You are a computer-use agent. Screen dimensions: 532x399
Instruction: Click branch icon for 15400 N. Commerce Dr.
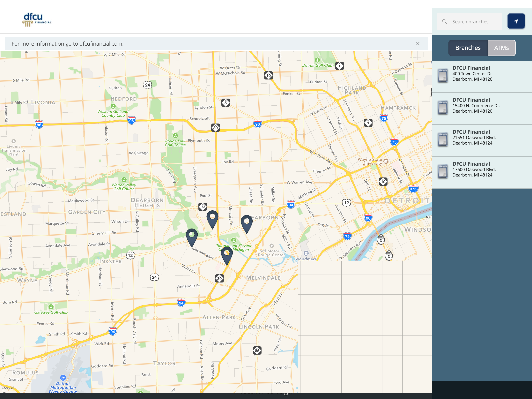443,107
